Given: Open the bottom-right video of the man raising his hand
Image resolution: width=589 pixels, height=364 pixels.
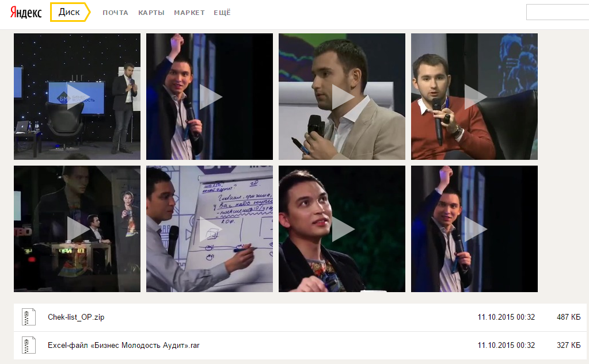Looking at the screenshot, I should coord(474,229).
